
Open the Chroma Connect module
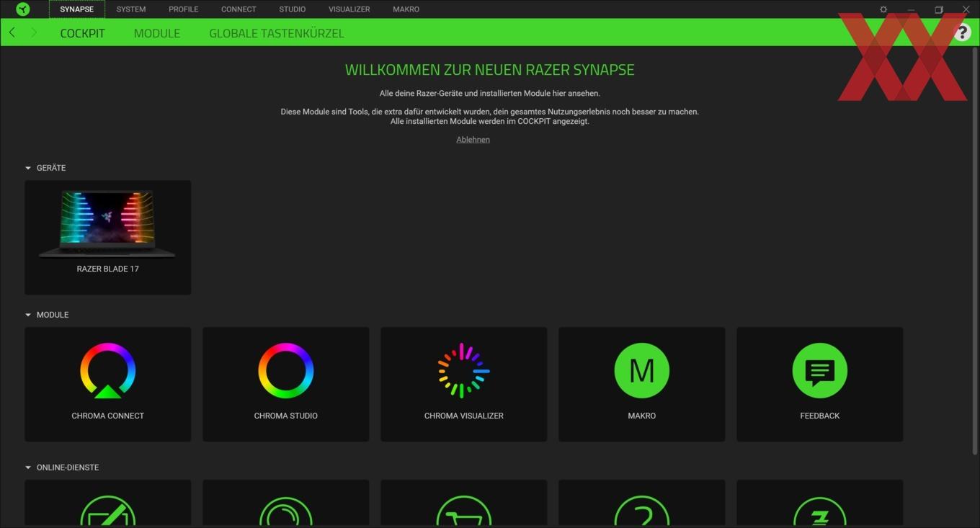108,384
